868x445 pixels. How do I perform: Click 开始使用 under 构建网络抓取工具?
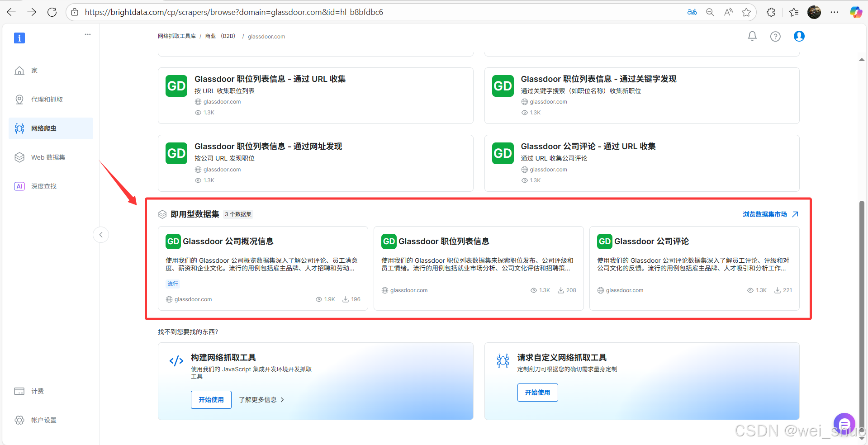[x=211, y=400]
